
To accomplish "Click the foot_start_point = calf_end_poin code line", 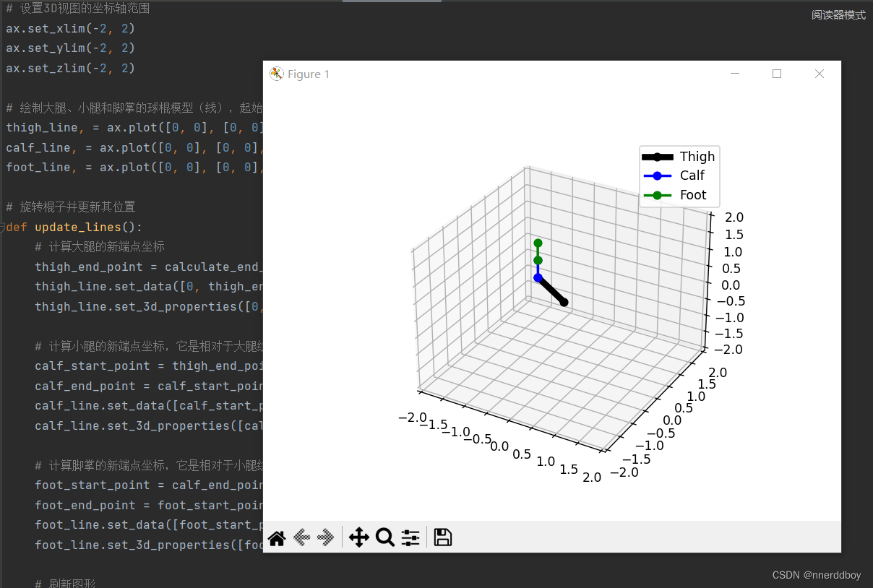I will (x=149, y=485).
